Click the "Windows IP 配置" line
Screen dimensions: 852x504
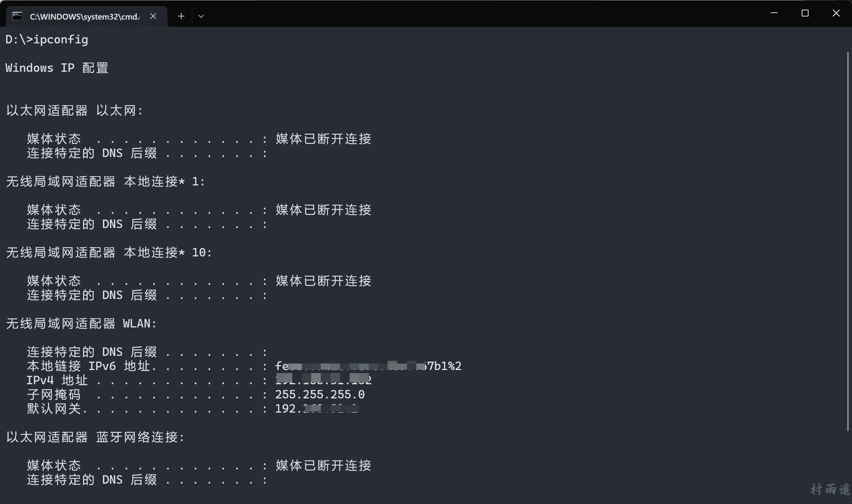(x=57, y=68)
